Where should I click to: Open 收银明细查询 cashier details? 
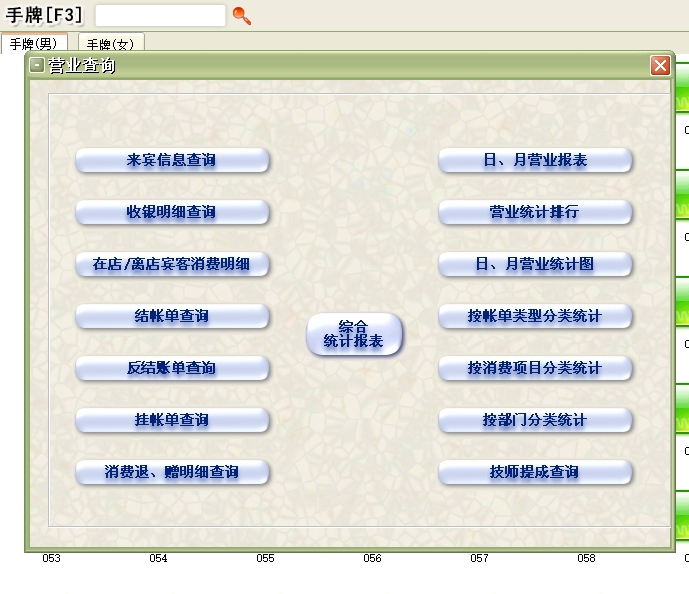tap(172, 212)
